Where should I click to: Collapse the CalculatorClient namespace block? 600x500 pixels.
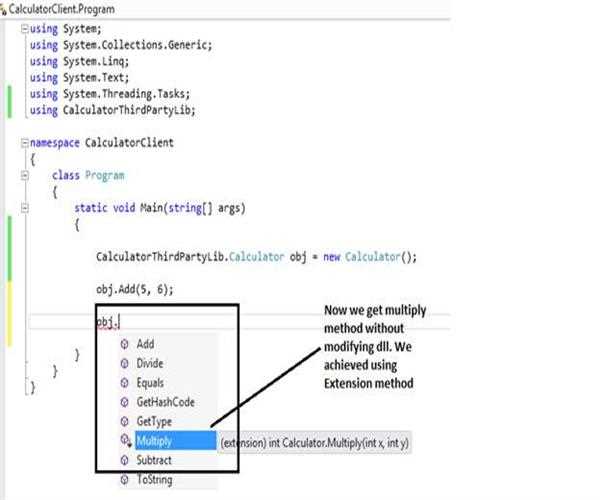tap(25, 143)
